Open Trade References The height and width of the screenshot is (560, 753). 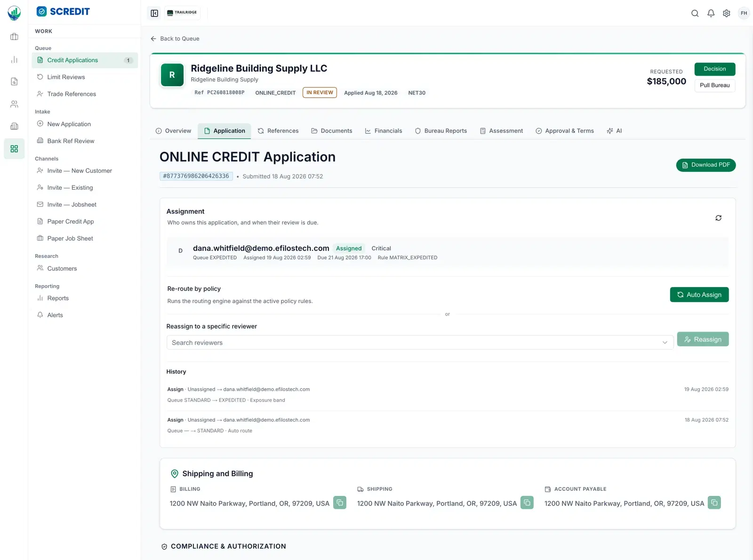pos(85,94)
